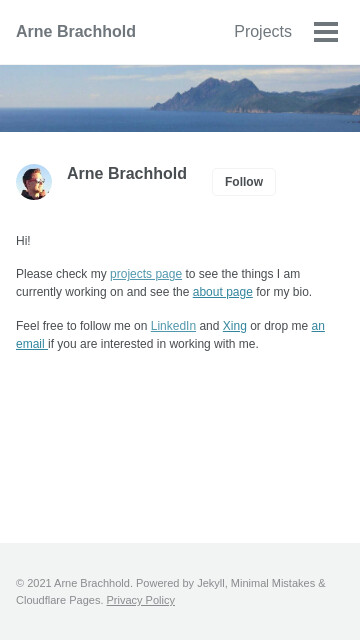Click the 'for my bio.' text
The width and height of the screenshot is (360, 640).
[284, 292]
